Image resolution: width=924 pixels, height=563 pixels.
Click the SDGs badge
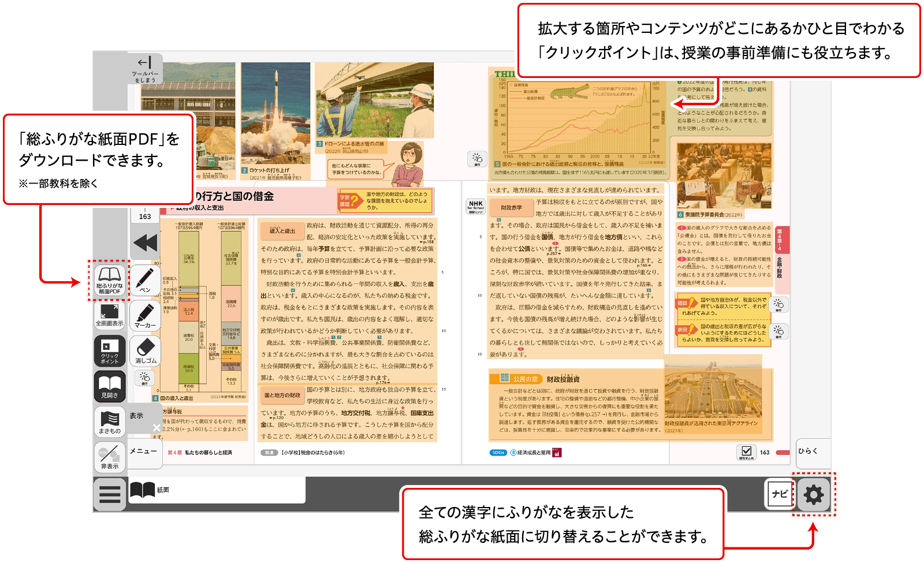[498, 453]
